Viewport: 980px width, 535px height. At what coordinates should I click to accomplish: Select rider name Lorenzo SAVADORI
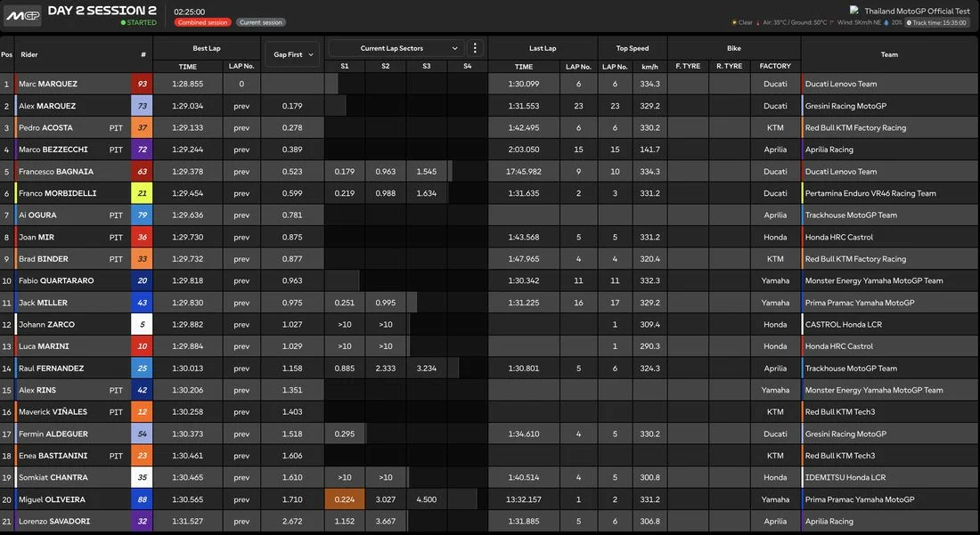(53, 521)
